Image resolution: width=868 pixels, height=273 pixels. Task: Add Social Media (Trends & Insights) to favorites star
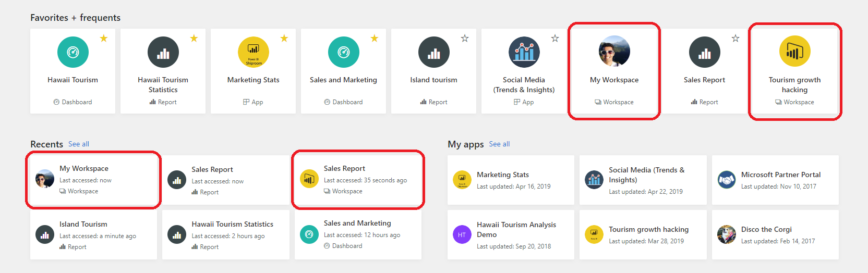click(x=555, y=38)
